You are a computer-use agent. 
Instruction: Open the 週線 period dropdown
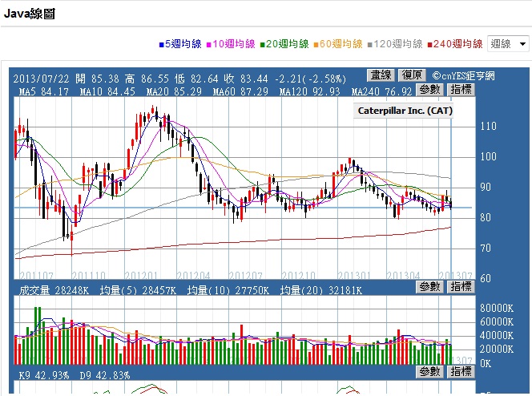[x=508, y=43]
